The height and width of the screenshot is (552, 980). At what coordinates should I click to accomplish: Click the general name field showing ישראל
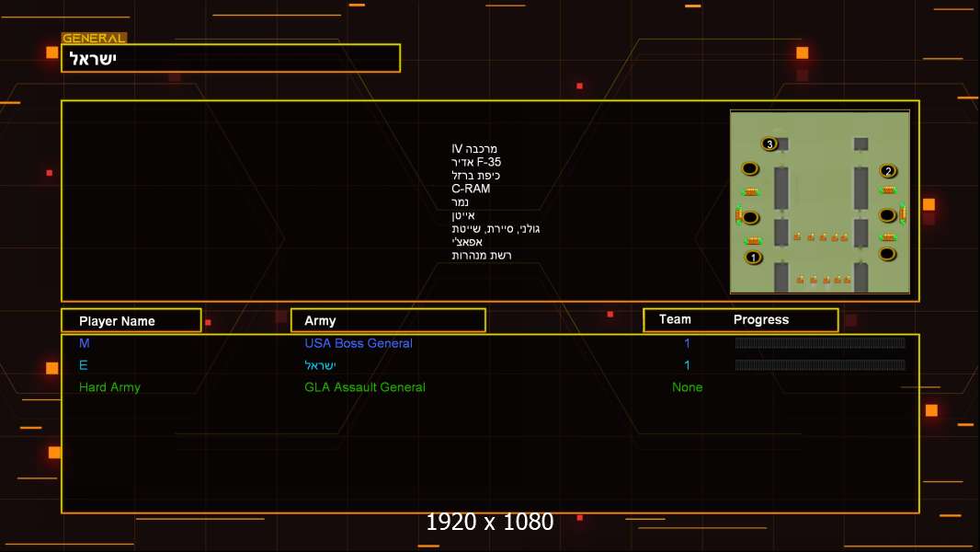(x=231, y=58)
